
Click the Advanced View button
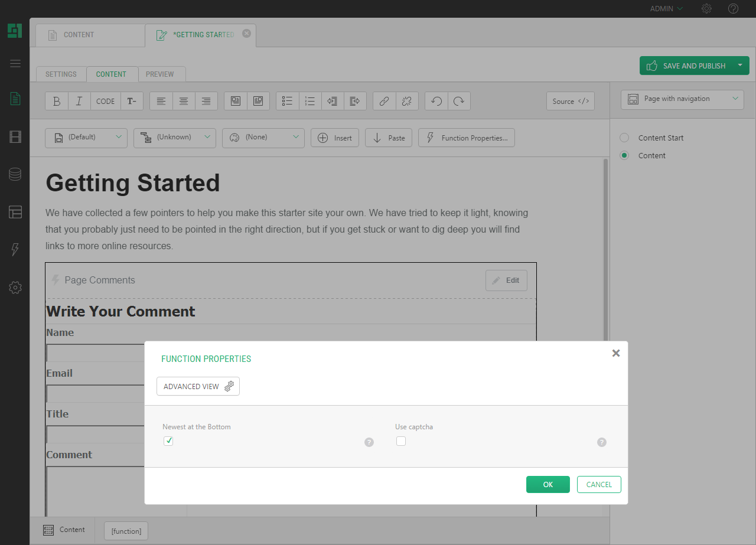coord(198,386)
